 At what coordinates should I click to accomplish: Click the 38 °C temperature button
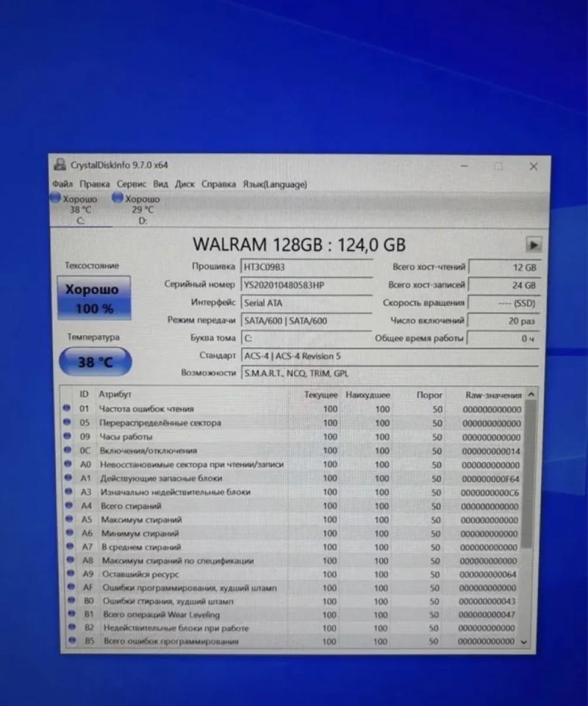click(96, 362)
